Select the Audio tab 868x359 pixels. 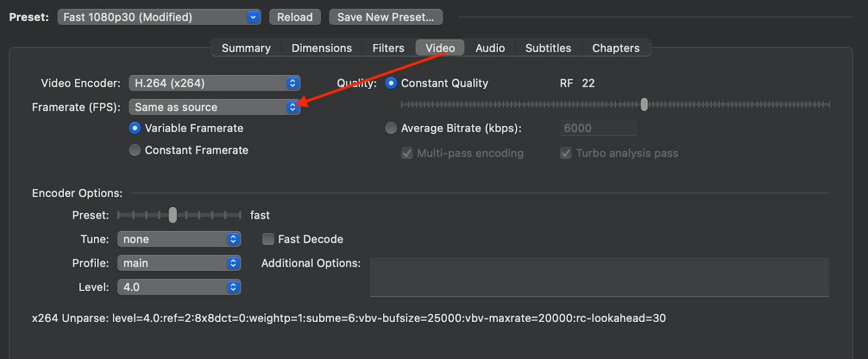(490, 48)
